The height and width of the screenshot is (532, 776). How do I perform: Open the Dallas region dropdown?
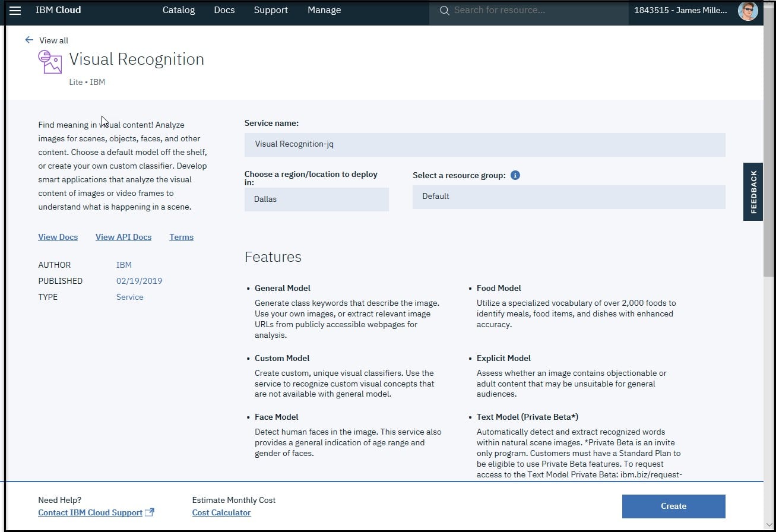coord(316,199)
